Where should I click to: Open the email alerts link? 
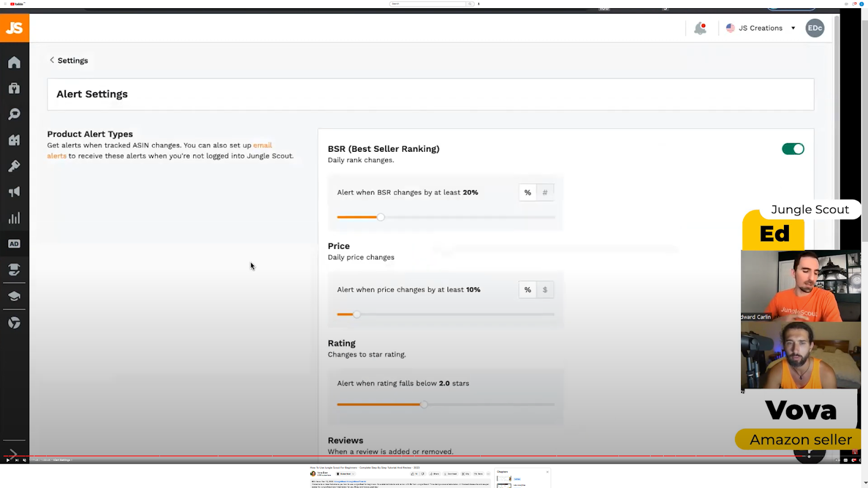coord(159,151)
